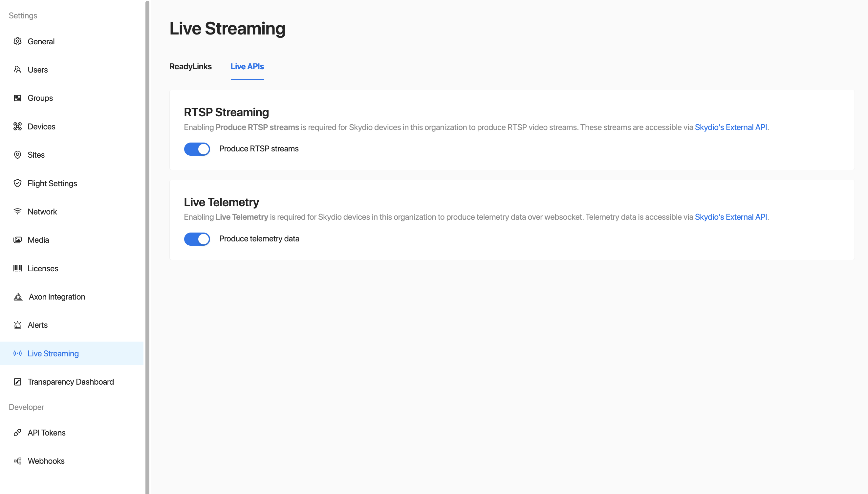
Task: Click the Produce telemetry data label text
Action: (259, 238)
